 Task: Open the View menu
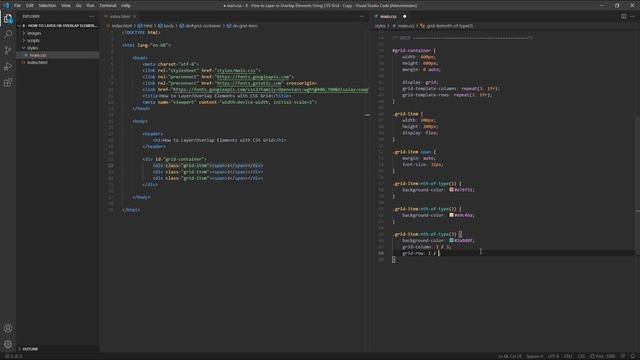coord(66,6)
